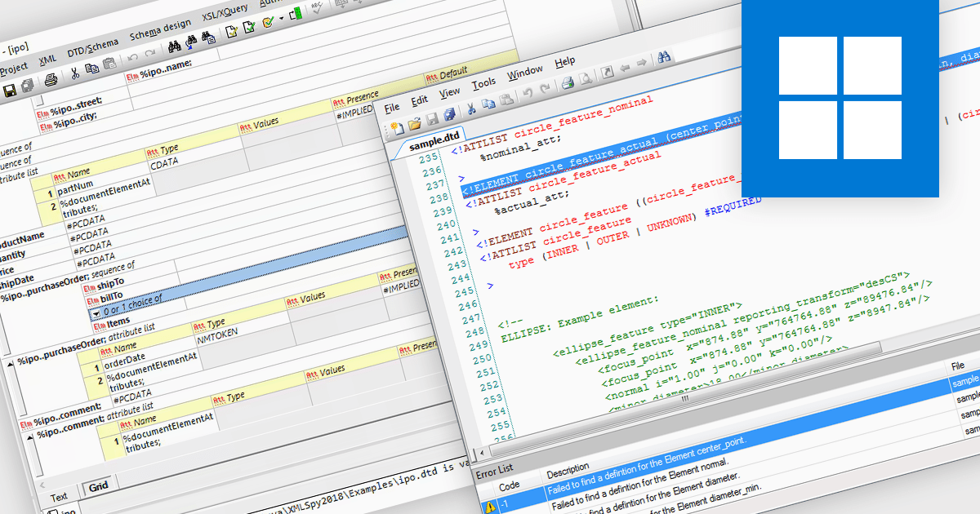Click the New file icon in DTD editor

tap(397, 126)
